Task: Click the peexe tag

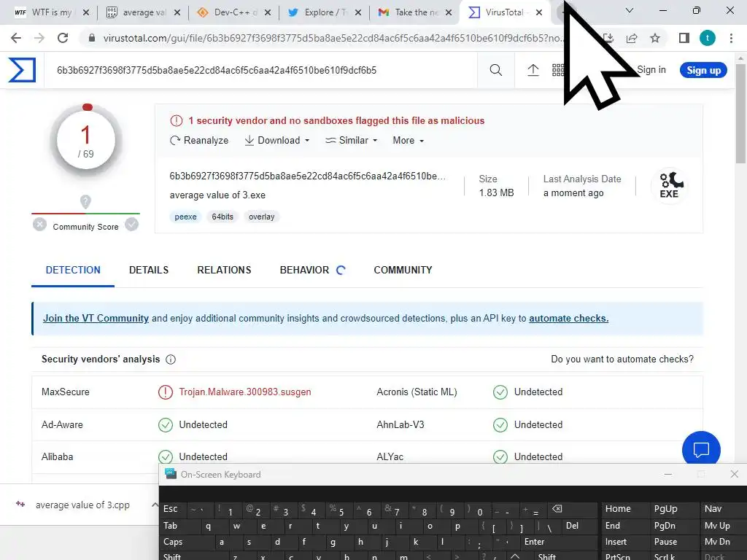Action: 185,217
